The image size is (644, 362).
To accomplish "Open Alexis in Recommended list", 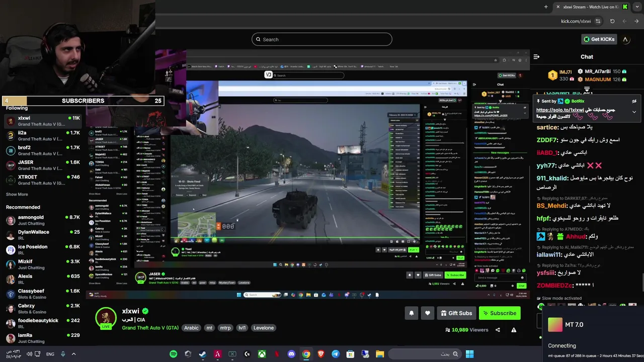I will (43, 279).
